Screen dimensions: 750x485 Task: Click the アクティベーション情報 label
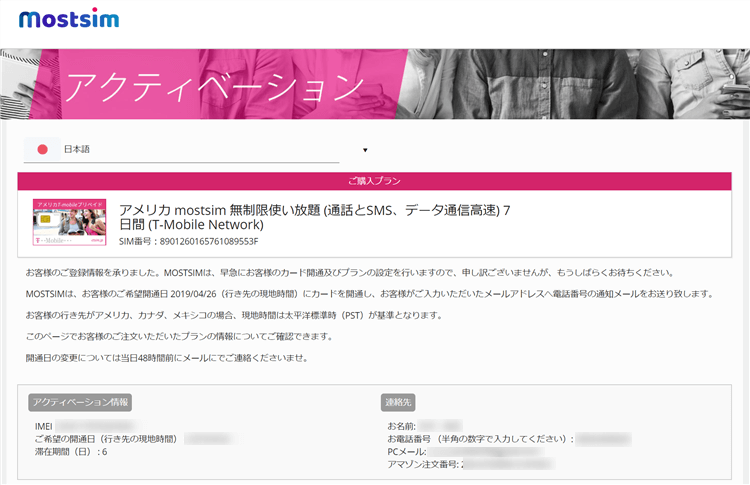[80, 402]
